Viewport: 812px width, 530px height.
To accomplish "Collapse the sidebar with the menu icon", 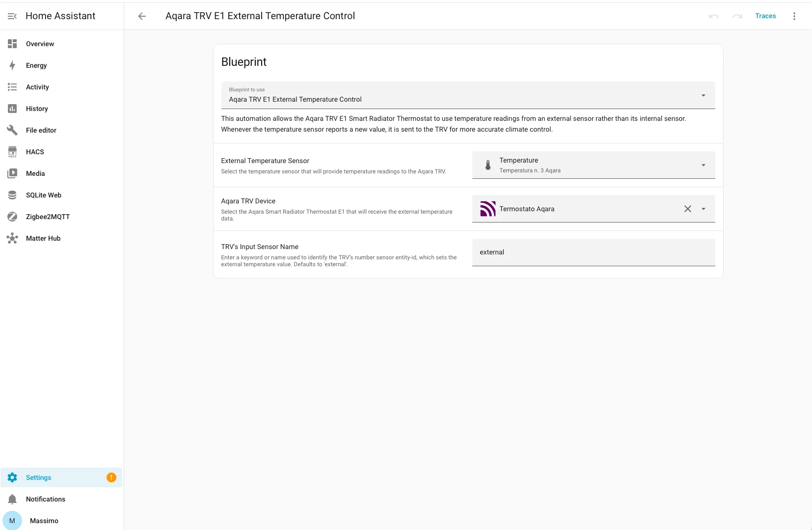I will pos(12,16).
